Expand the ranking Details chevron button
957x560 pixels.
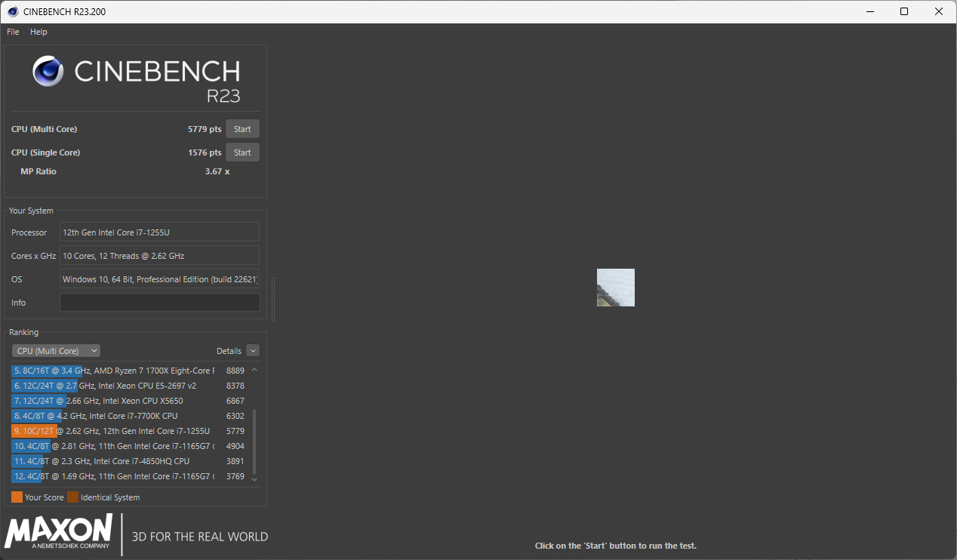(253, 351)
